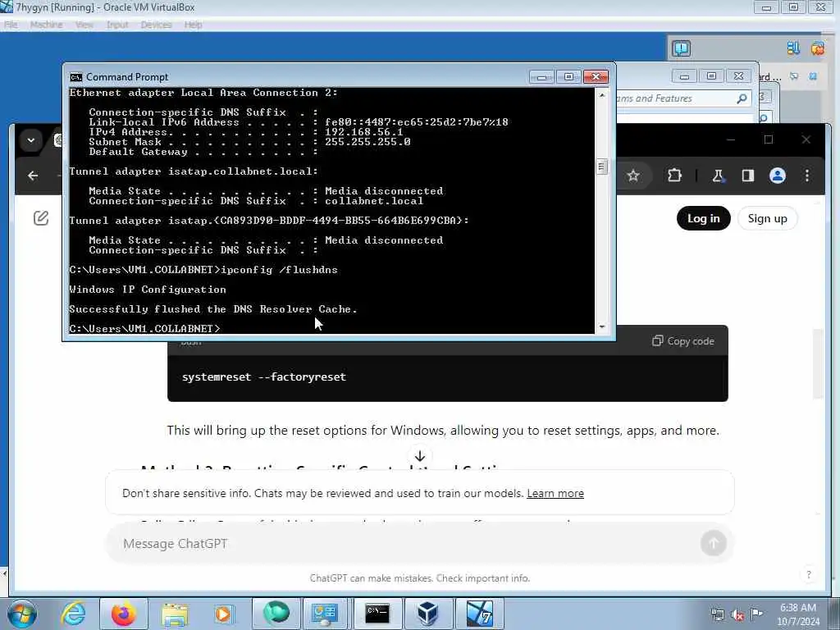
Task: Click the Command Prompt scrollbar thumb
Action: pos(601,167)
